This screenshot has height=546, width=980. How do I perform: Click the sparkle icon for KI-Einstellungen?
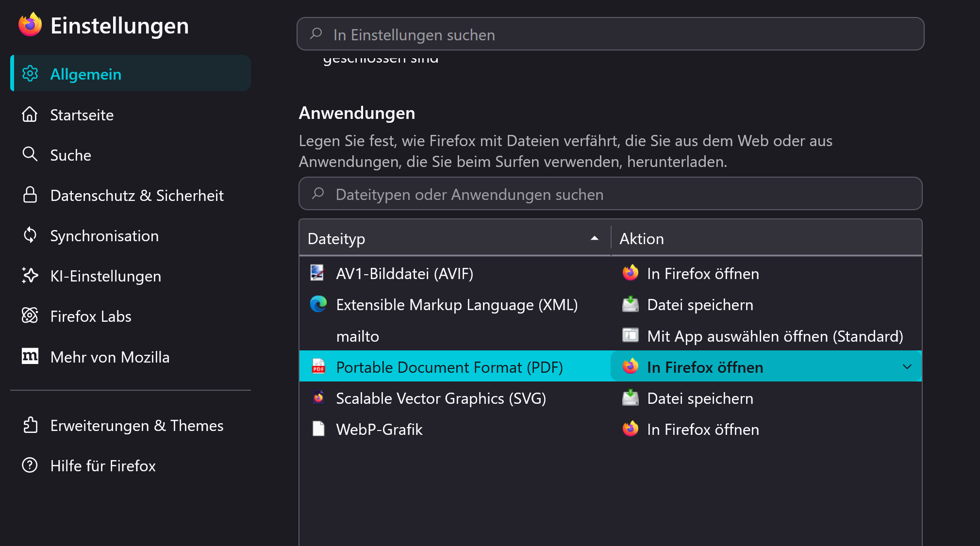[30, 276]
